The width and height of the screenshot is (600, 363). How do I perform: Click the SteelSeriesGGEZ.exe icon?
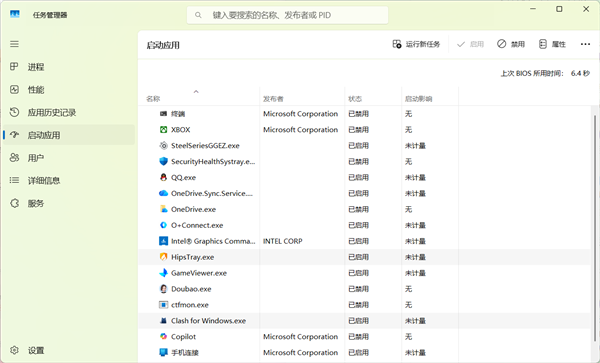(x=163, y=145)
